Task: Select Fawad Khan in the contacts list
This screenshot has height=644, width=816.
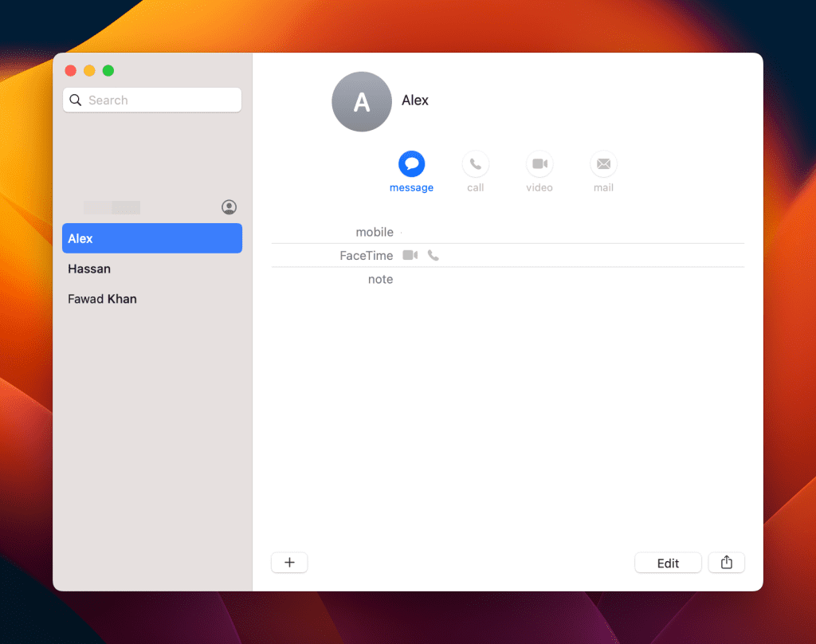Action: [x=102, y=299]
